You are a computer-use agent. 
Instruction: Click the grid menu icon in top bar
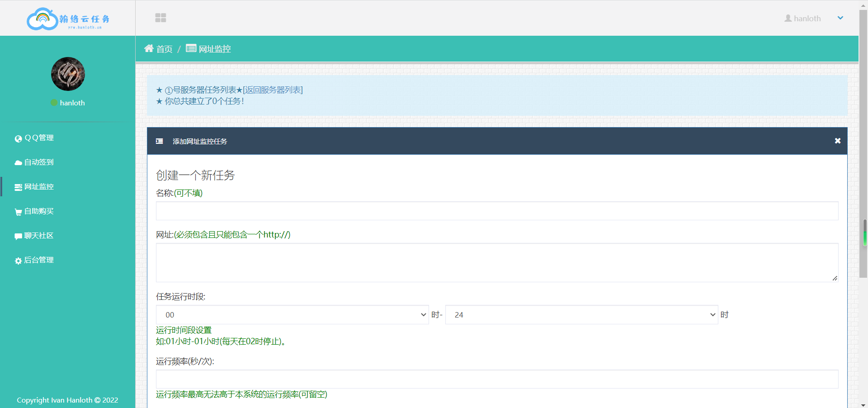tap(160, 18)
